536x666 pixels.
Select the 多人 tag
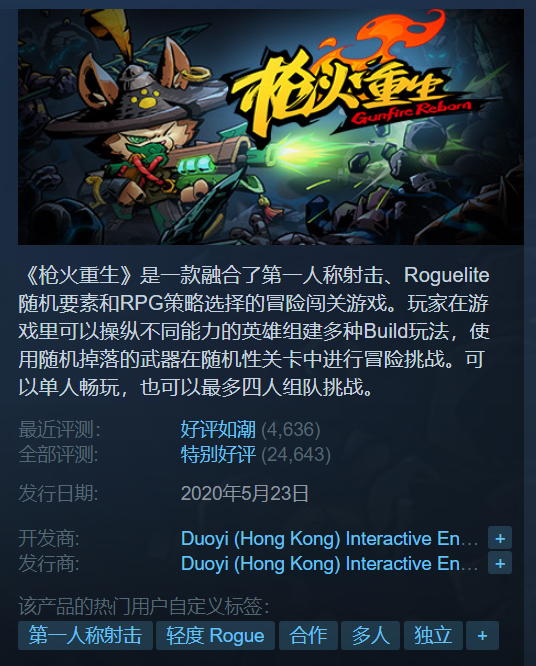(370, 635)
